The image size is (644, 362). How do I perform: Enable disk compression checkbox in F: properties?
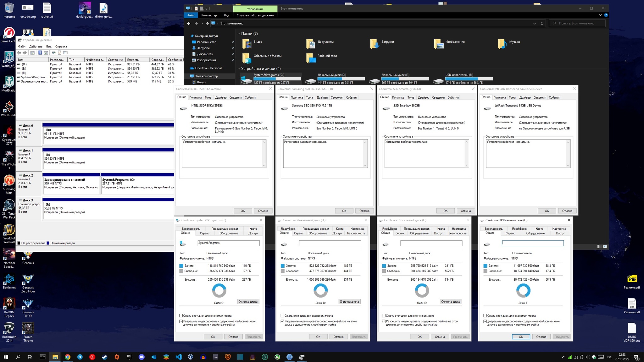click(485, 316)
